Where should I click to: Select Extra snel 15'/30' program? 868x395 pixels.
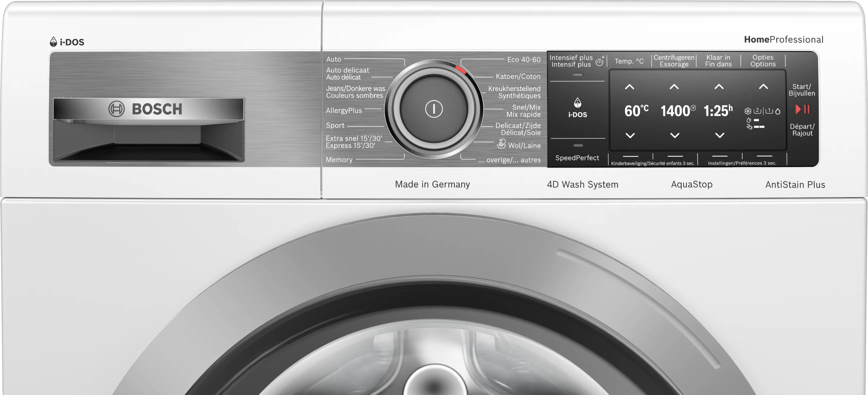coord(354,142)
